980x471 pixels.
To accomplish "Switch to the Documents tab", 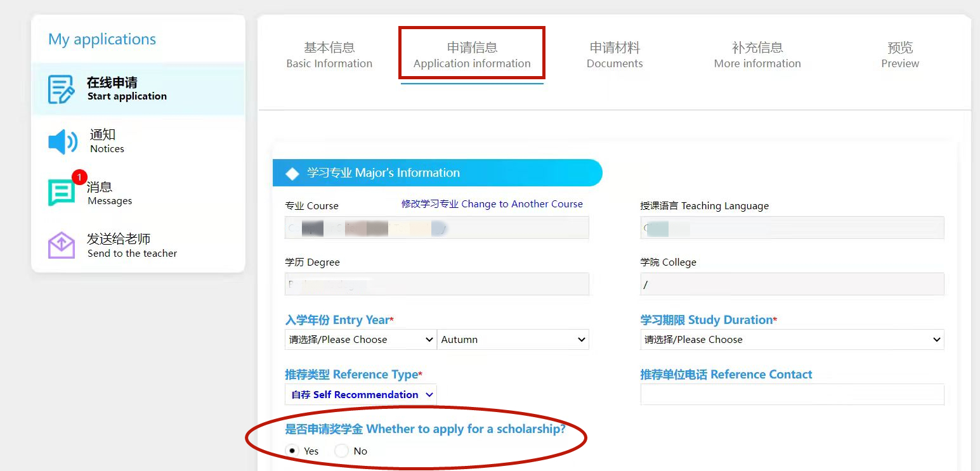I will pos(614,55).
